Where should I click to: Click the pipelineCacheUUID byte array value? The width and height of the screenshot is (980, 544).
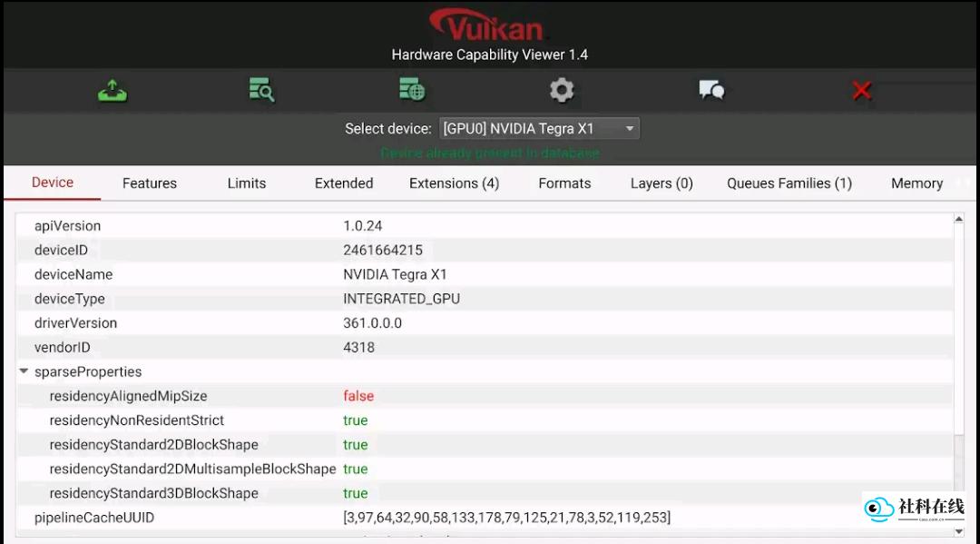pyautogui.click(x=507, y=518)
